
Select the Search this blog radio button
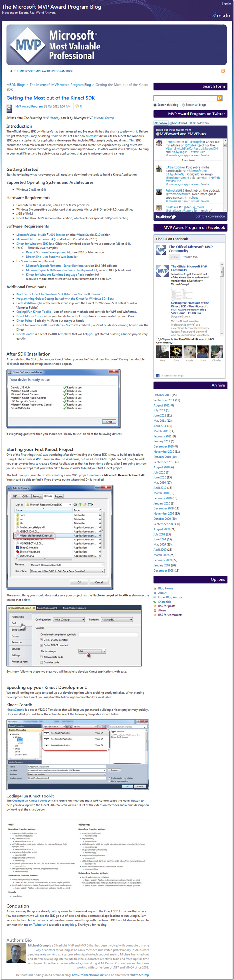coord(155,105)
